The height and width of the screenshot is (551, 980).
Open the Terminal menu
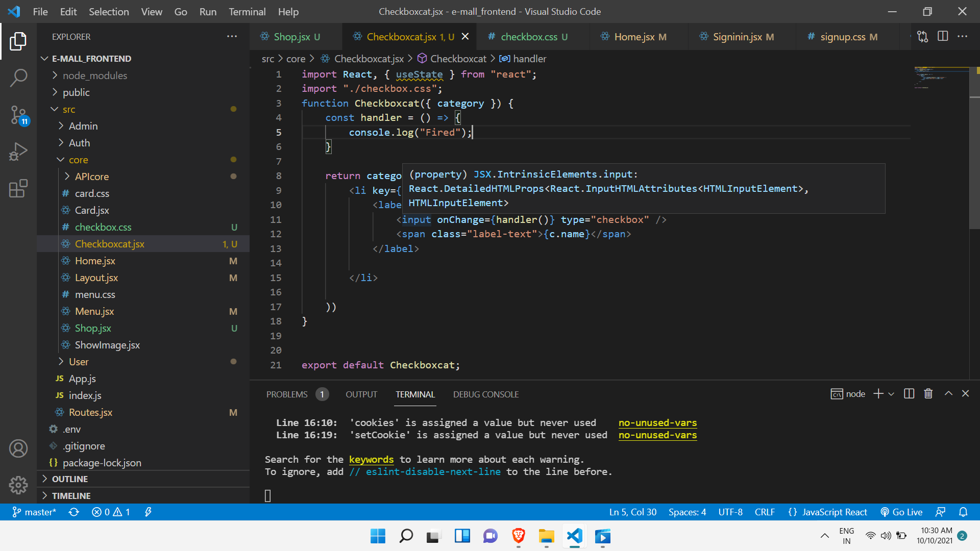click(247, 11)
